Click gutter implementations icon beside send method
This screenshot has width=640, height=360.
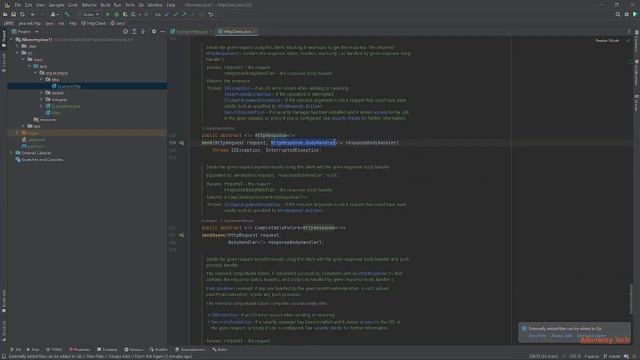point(182,143)
